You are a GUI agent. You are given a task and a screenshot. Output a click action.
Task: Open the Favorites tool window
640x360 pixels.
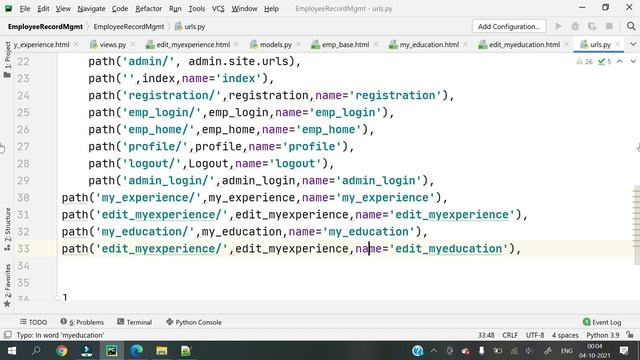click(7, 285)
